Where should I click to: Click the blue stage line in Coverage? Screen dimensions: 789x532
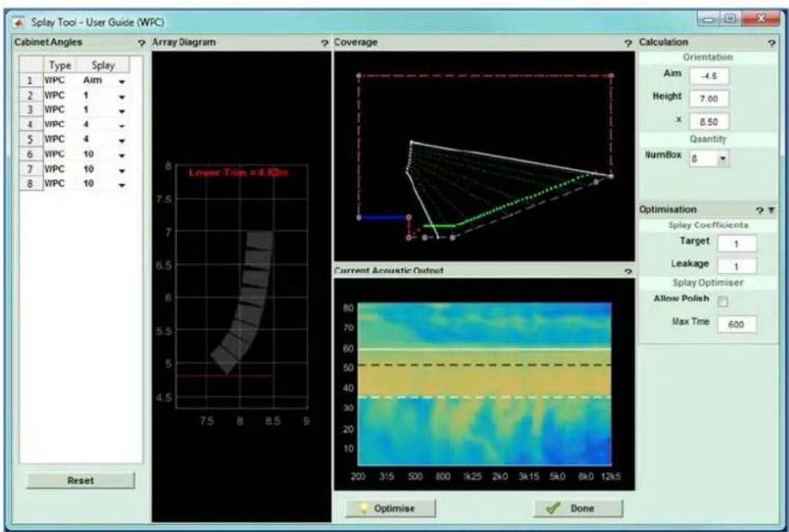(383, 217)
